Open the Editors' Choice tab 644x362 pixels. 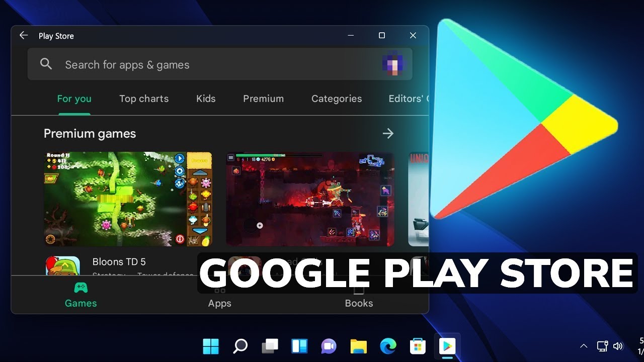pyautogui.click(x=408, y=99)
